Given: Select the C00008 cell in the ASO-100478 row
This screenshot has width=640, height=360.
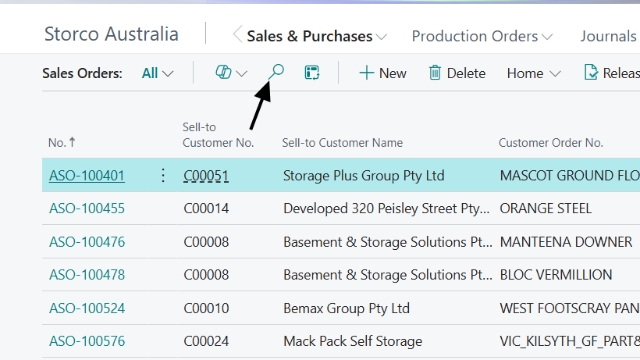Looking at the screenshot, I should (206, 275).
